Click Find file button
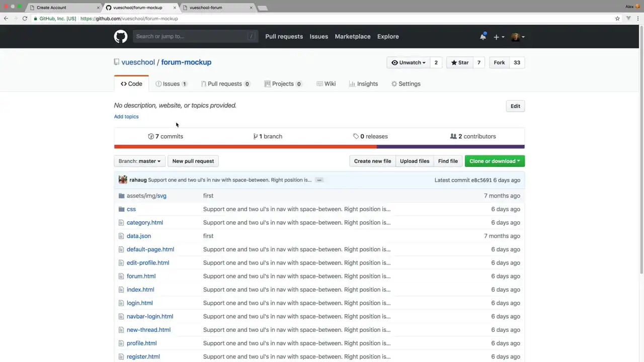 448,161
